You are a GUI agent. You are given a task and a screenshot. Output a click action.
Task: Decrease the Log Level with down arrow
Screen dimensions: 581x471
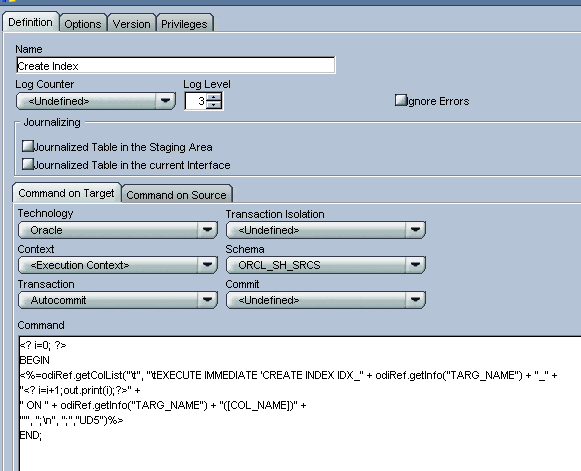tap(214, 105)
